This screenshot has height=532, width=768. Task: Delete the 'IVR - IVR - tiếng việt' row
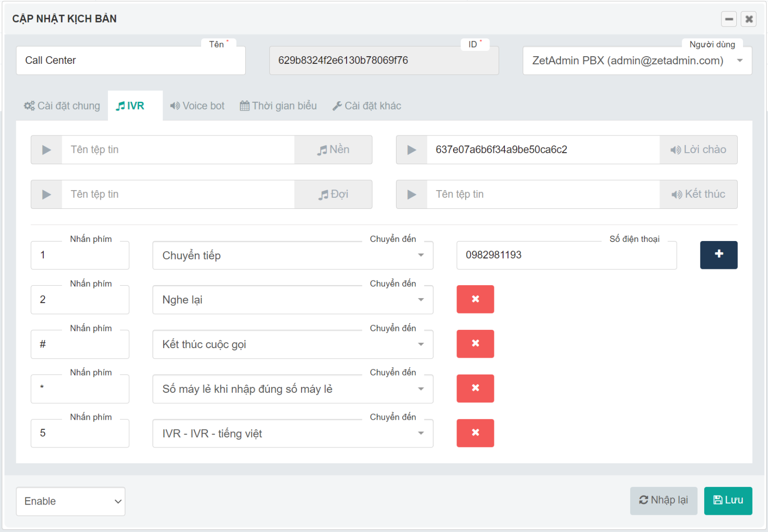click(475, 433)
